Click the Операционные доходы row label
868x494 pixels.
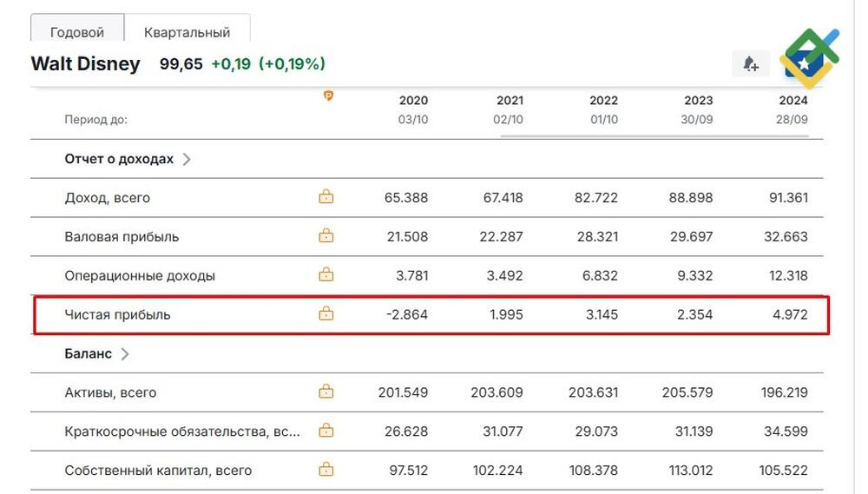pos(140,275)
